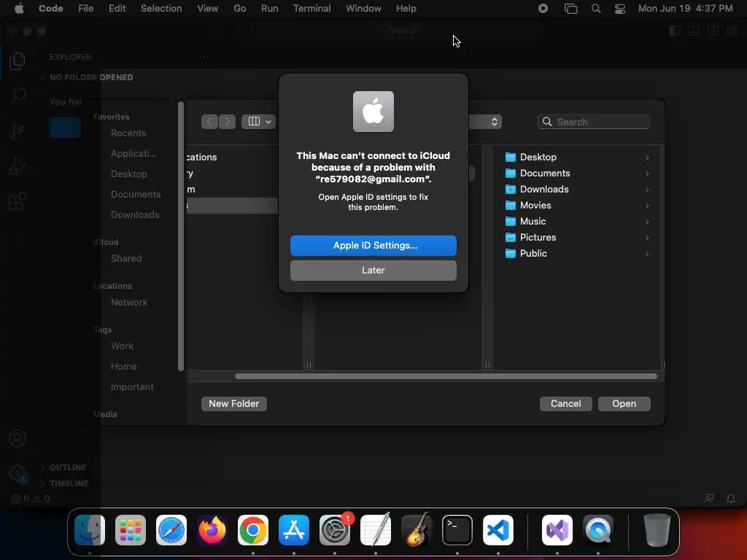This screenshot has height=560, width=747.
Task: Expand chevron next to Downloads folder
Action: point(647,189)
